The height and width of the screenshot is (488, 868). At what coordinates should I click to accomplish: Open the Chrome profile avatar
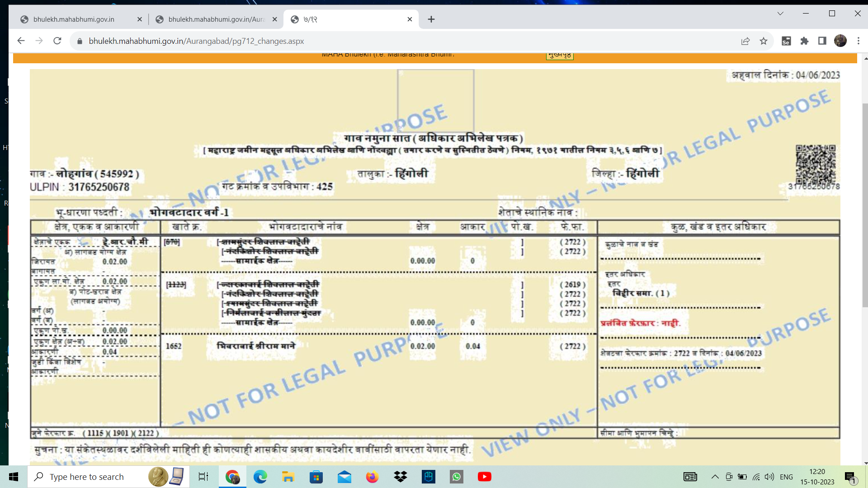pos(840,41)
